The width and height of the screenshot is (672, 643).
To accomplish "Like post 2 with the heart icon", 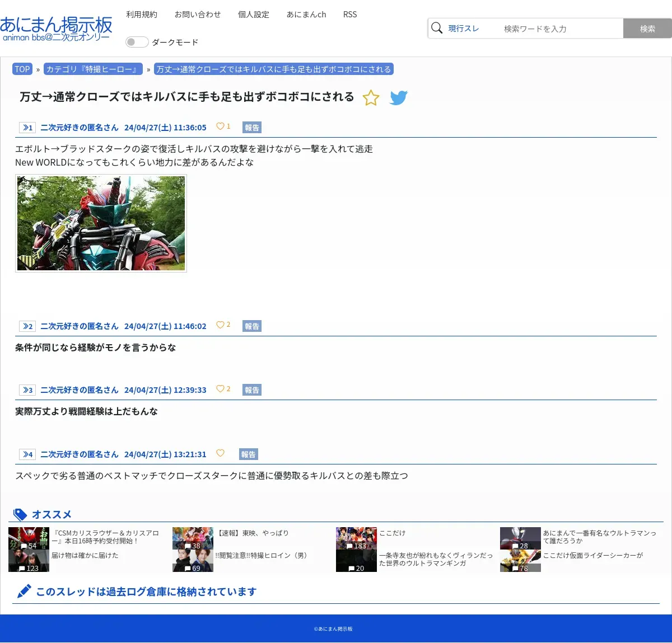I will pos(220,325).
